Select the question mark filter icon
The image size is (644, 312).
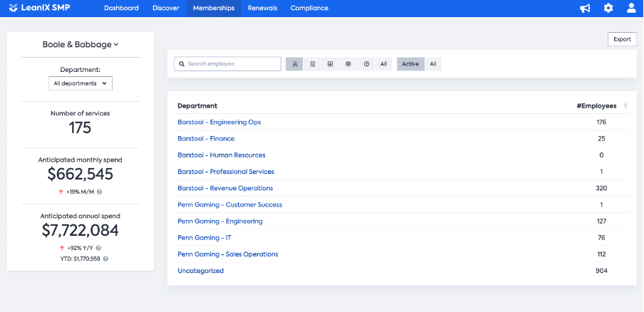coord(366,64)
